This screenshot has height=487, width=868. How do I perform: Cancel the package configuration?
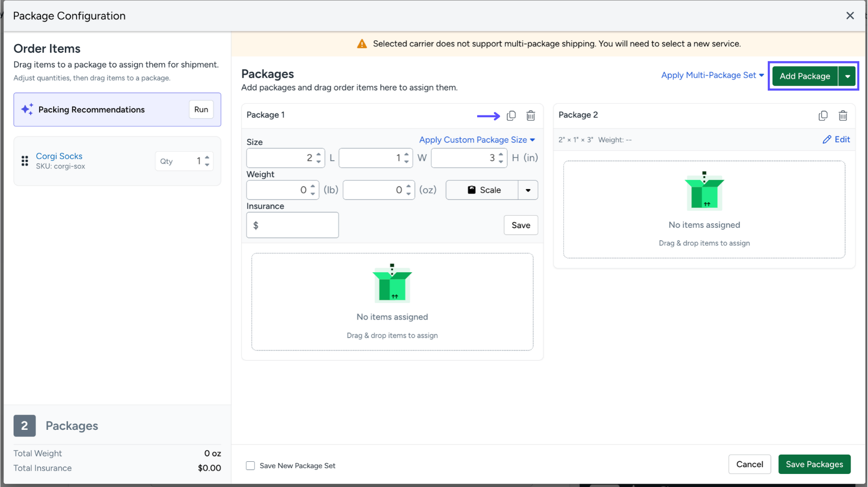point(749,464)
